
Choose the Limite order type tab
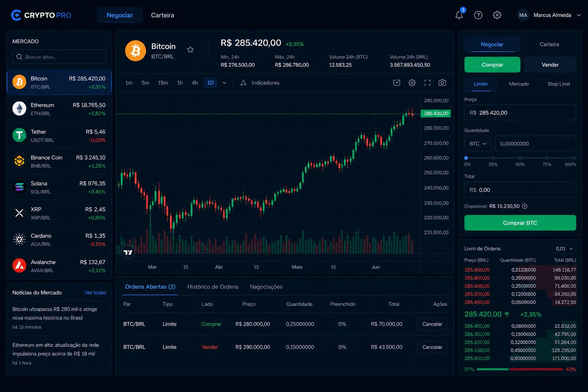[x=481, y=84]
